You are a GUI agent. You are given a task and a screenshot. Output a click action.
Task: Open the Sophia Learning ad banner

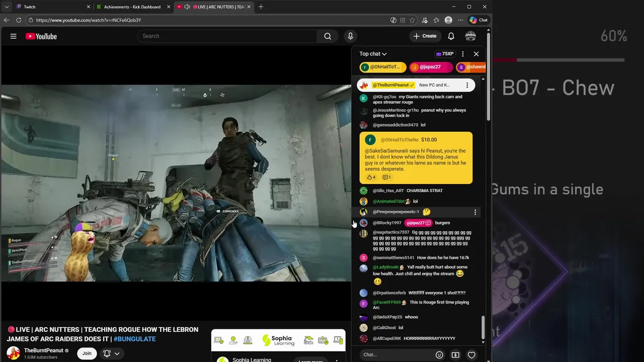278,340
